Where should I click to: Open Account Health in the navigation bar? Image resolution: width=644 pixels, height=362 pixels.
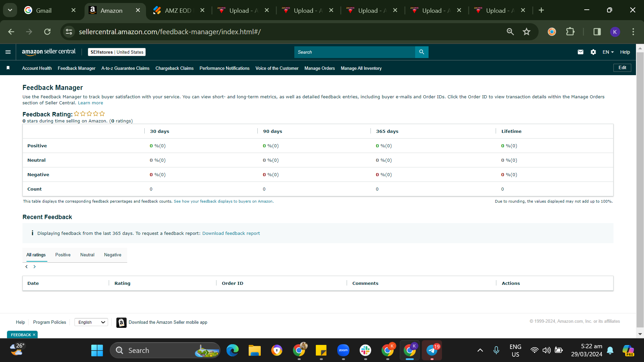pos(37,68)
